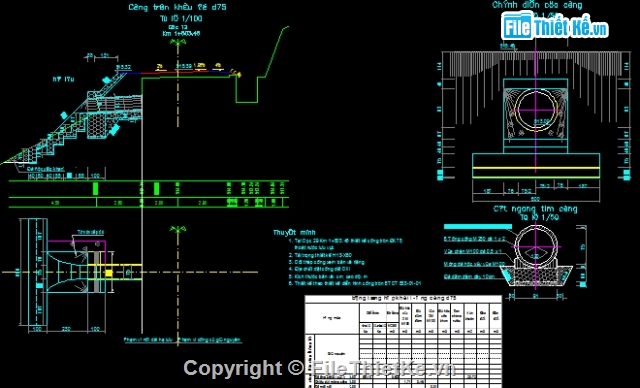
Task: Click the FileThietKe.vn logo watermark
Action: (554, 26)
